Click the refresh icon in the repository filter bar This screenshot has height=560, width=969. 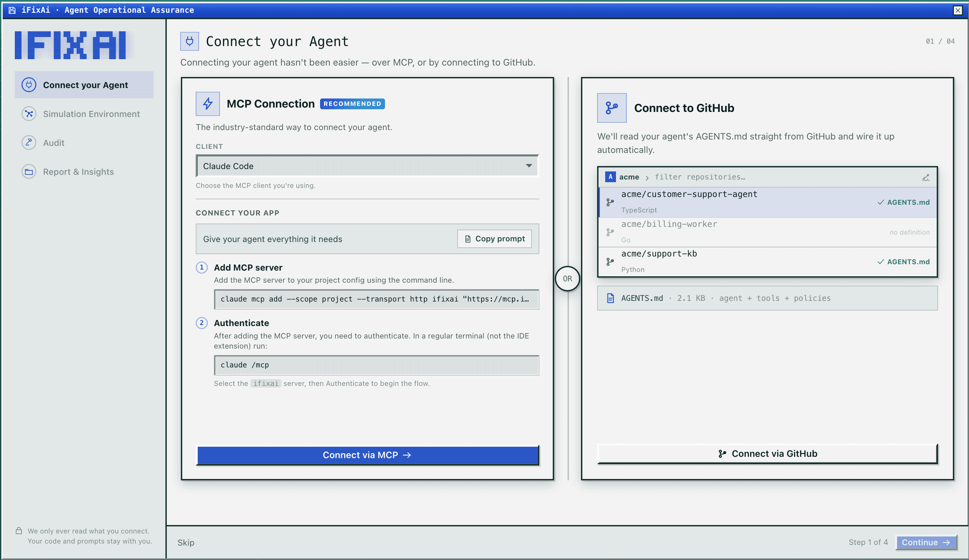(x=926, y=177)
